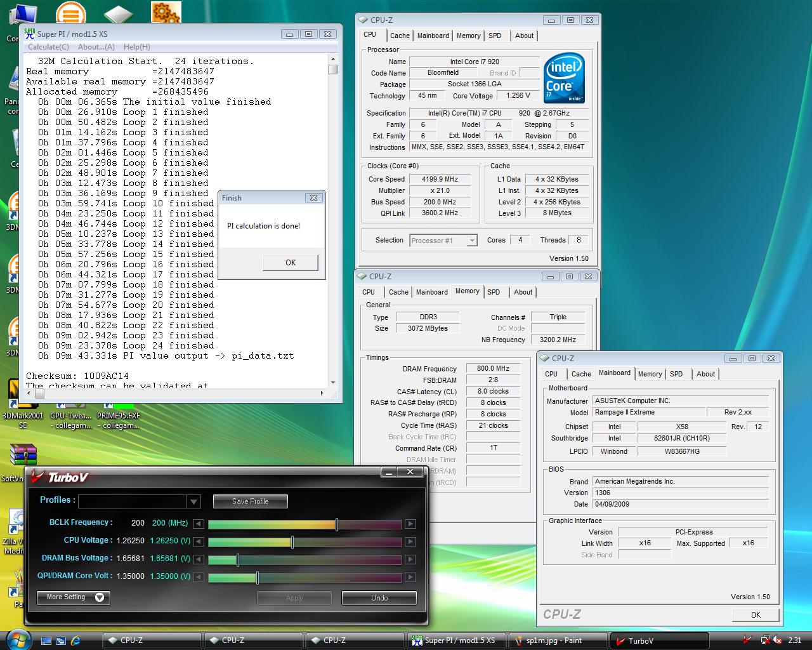Click the TurboV tray icon
This screenshot has height=650, width=812.
point(749,640)
